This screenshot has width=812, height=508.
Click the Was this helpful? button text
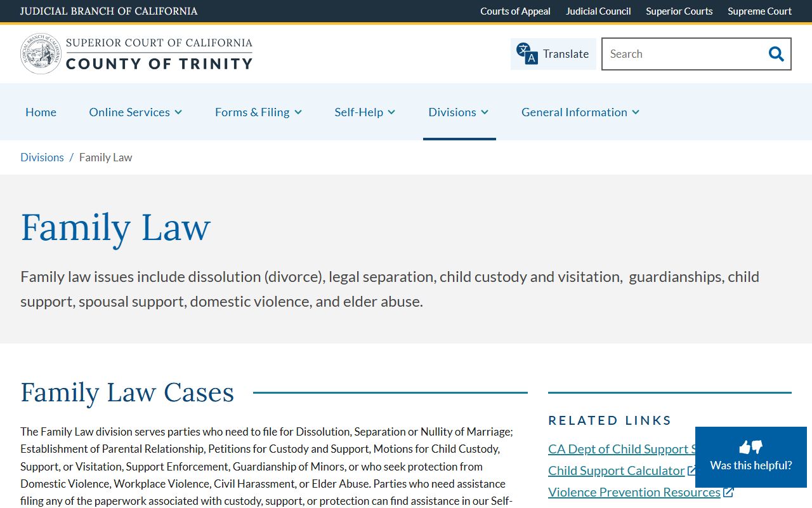click(751, 465)
